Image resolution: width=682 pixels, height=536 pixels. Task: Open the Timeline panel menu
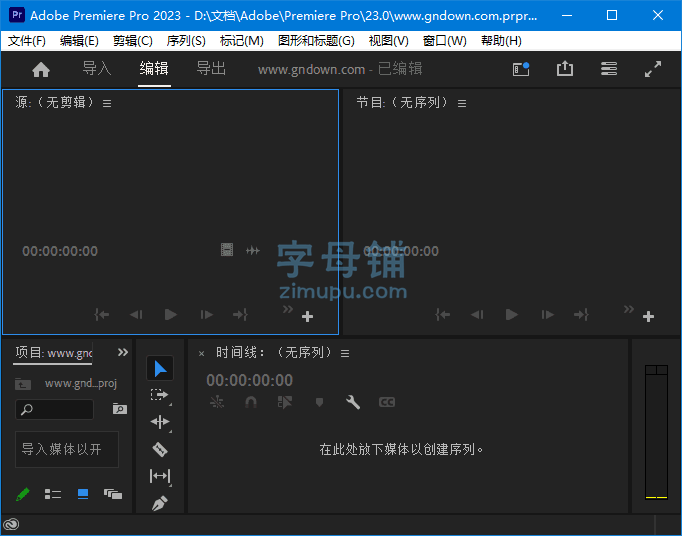pyautogui.click(x=345, y=353)
